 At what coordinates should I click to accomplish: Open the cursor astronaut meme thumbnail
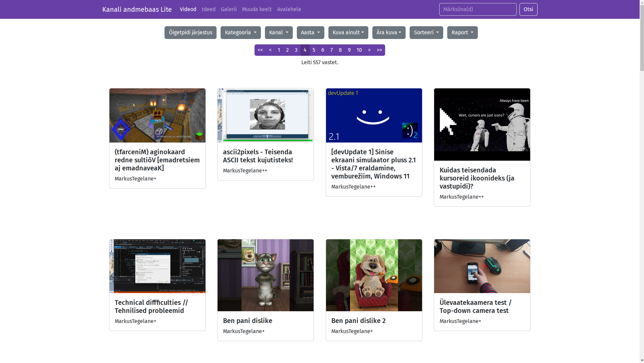482,124
